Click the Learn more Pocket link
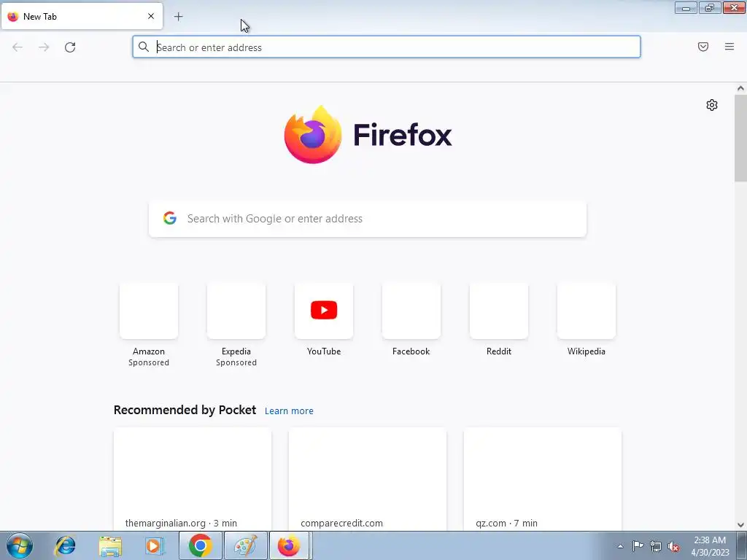747x560 pixels. pos(289,411)
